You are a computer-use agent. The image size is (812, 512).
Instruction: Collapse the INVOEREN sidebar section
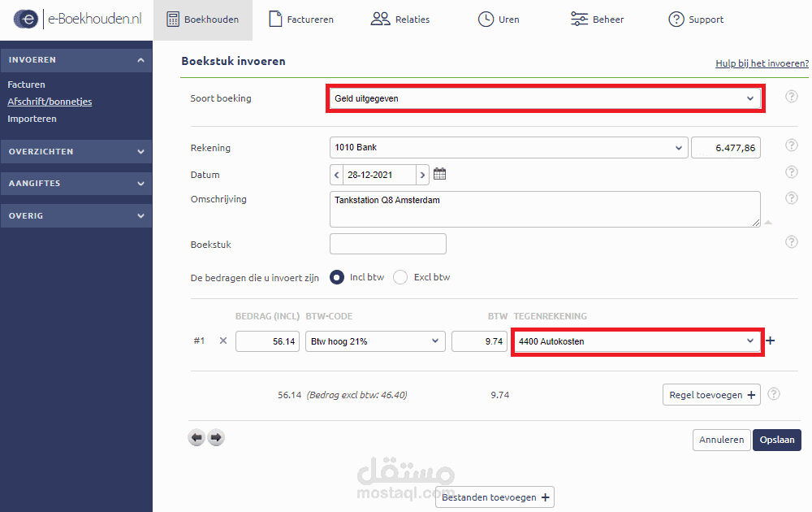76,60
